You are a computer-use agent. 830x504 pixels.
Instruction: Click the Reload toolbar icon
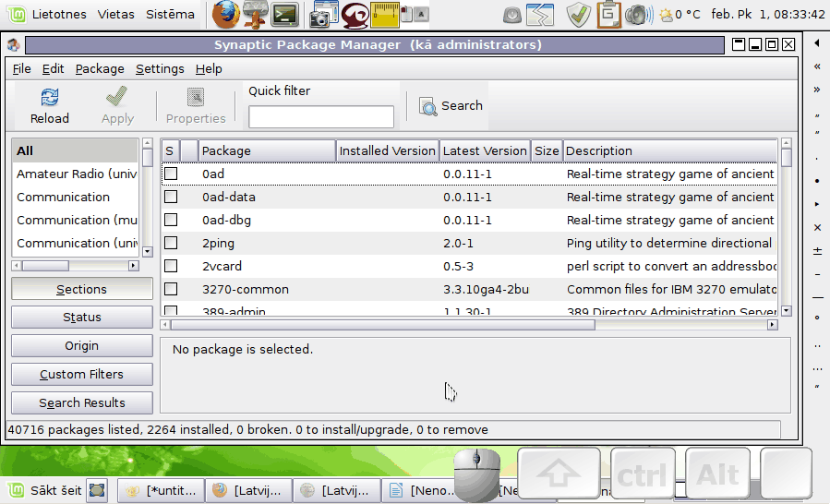tap(50, 98)
